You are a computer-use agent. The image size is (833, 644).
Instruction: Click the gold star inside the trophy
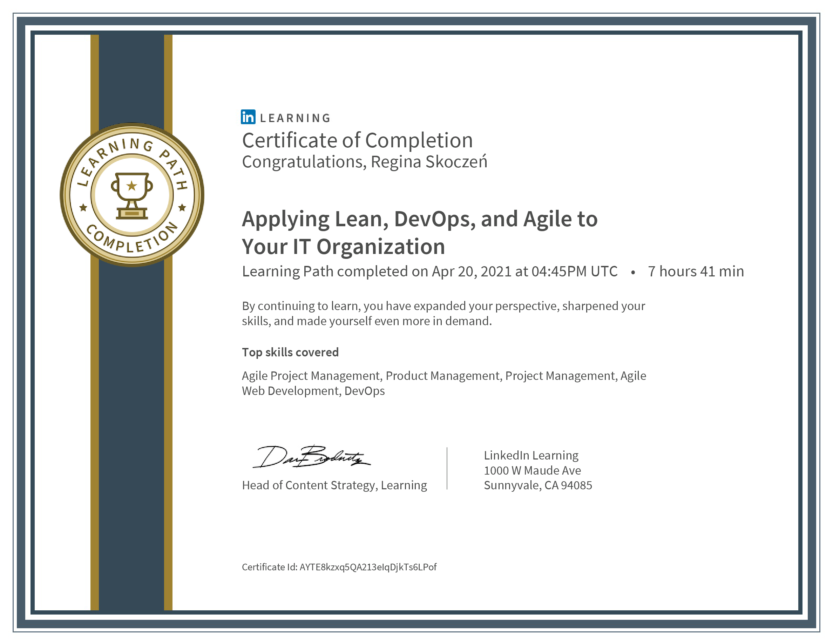tap(131, 186)
